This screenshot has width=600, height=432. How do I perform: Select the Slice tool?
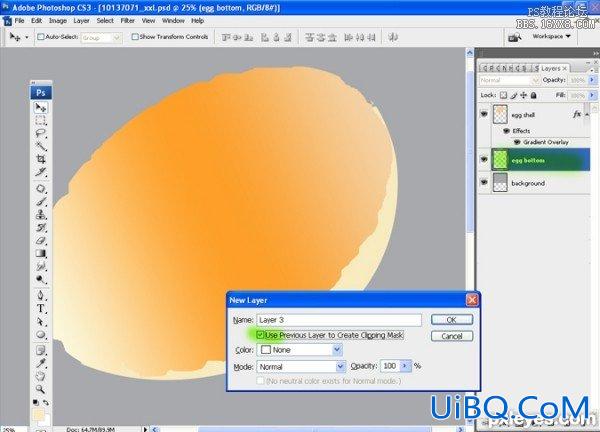pyautogui.click(x=41, y=172)
